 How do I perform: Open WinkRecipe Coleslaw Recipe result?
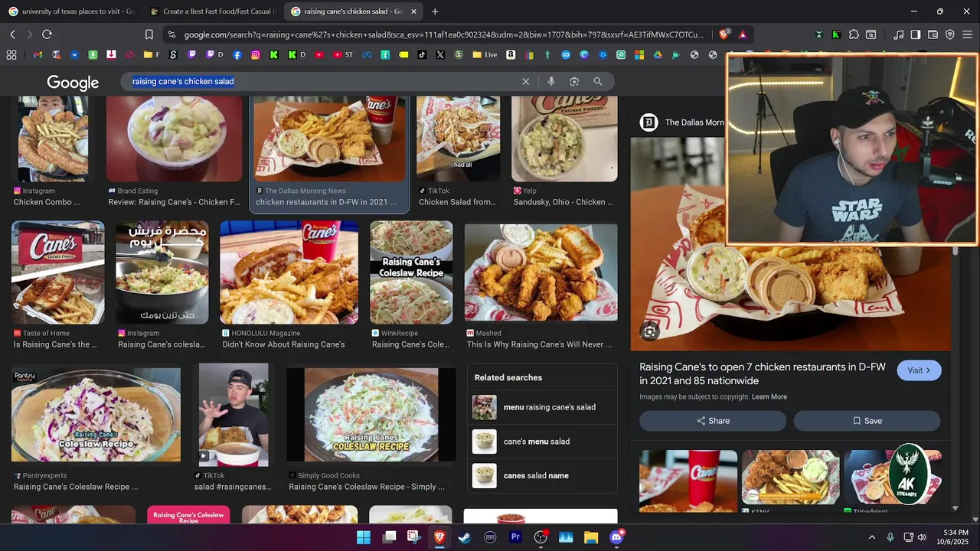411,285
